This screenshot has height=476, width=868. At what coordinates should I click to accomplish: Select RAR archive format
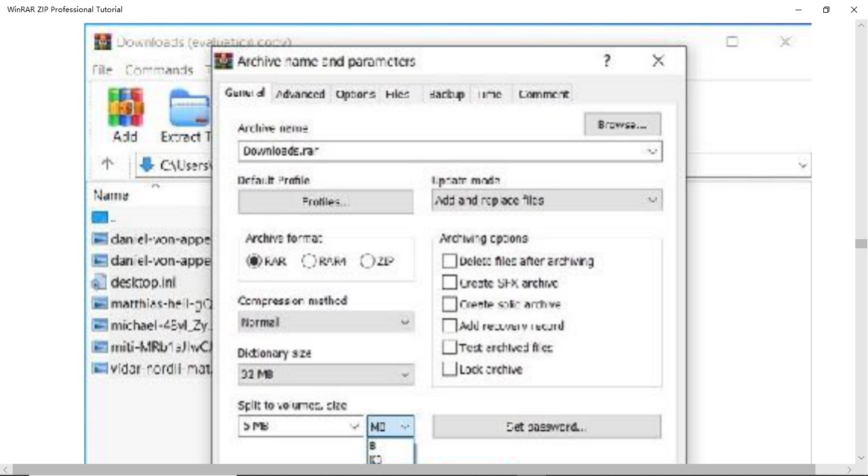254,261
